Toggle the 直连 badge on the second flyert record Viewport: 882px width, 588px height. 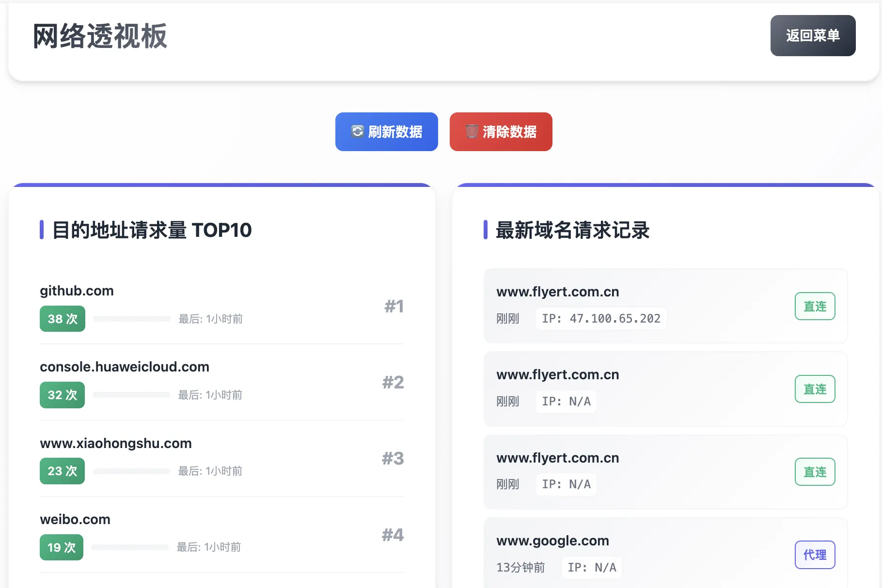[x=815, y=388]
